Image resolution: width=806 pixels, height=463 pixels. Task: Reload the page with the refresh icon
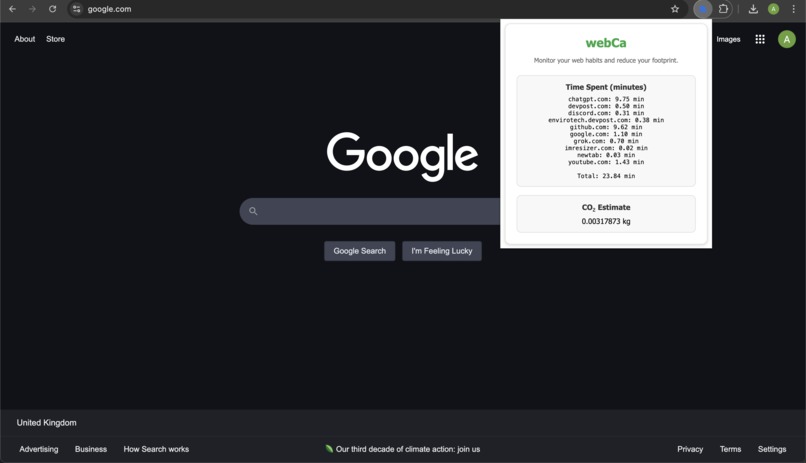click(x=52, y=9)
